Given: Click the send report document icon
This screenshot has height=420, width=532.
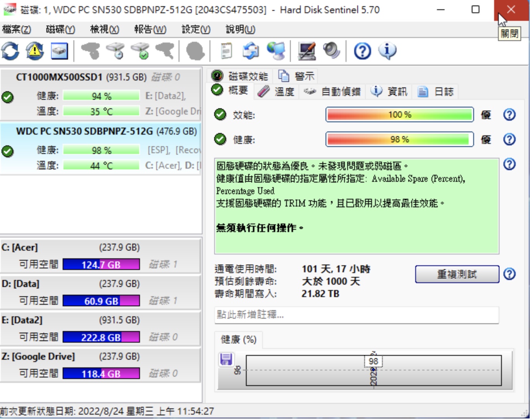Looking at the screenshot, I should tap(227, 51).
